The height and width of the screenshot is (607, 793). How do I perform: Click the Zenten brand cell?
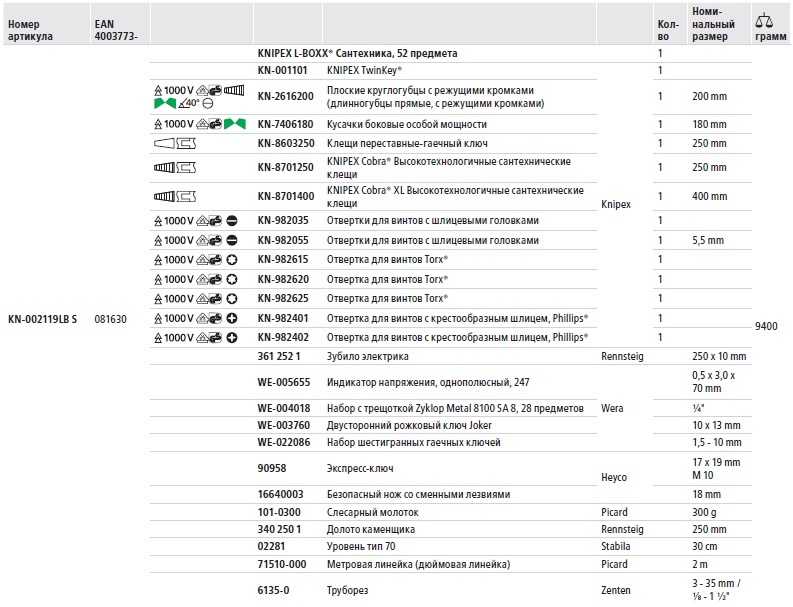tap(615, 590)
